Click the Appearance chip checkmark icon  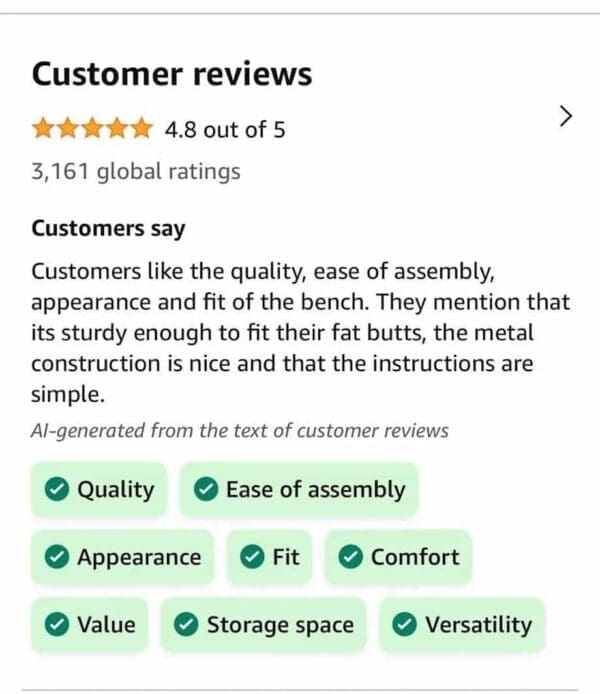click(x=58, y=558)
